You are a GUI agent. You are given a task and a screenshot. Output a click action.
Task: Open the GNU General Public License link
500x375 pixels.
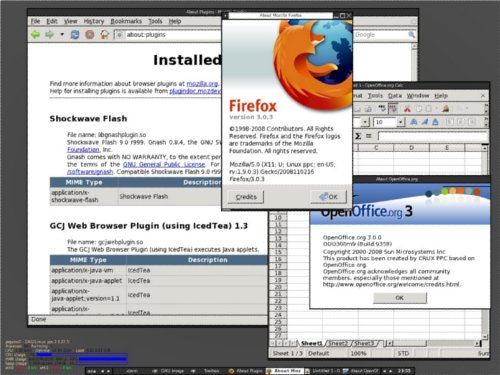point(164,164)
